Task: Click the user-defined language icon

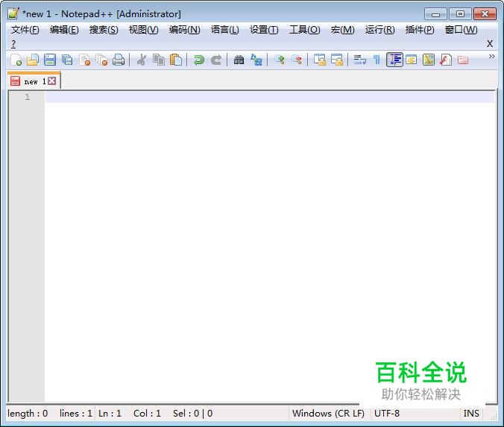Action: pos(412,60)
